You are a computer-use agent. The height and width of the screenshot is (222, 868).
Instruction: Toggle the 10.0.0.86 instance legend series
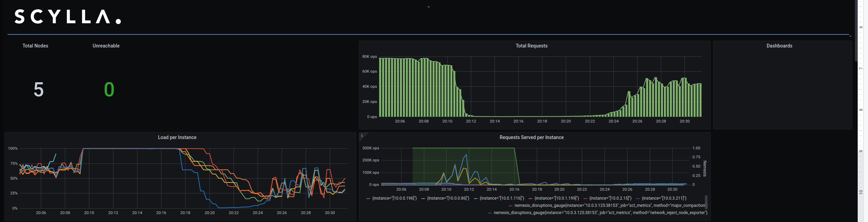[448, 198]
